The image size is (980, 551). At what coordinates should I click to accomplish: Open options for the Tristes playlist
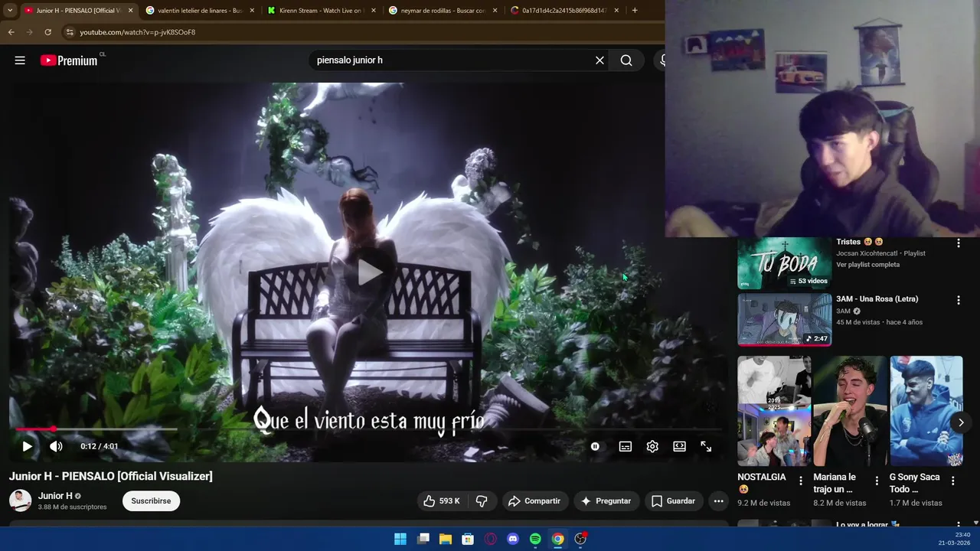pos(958,243)
